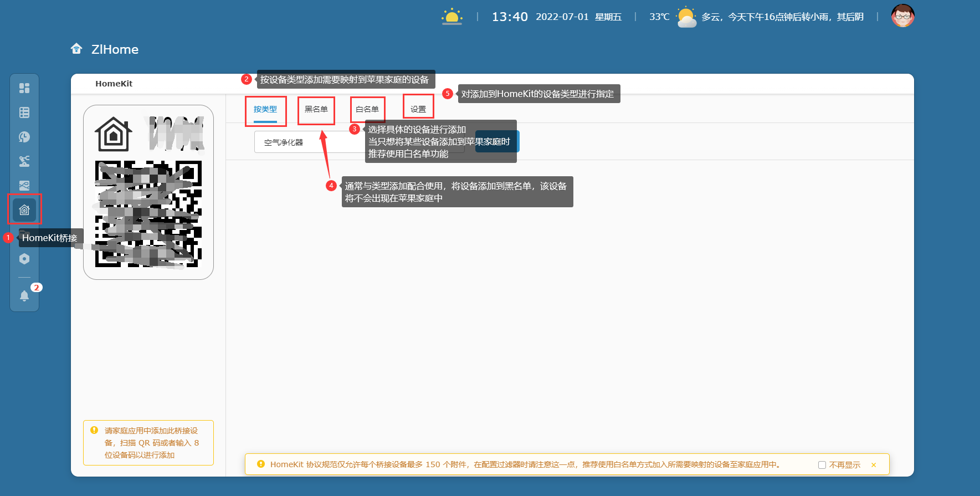Viewport: 980px width, 496px height.
Task: Click the ZlHome home logo icon
Action: click(x=76, y=49)
